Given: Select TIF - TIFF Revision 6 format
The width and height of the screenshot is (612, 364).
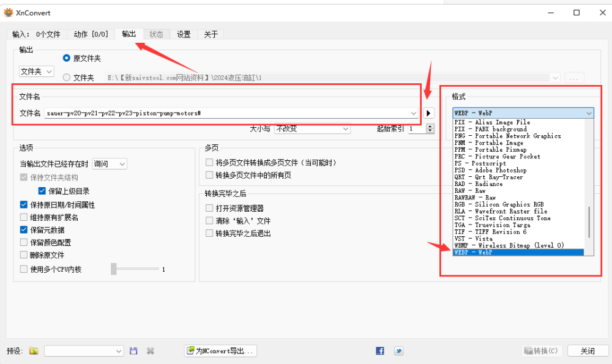Looking at the screenshot, I should click(x=518, y=232).
